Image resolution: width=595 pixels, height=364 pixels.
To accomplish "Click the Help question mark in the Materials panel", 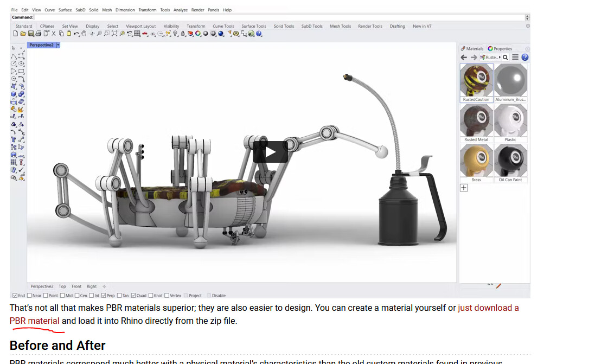I will (x=524, y=57).
